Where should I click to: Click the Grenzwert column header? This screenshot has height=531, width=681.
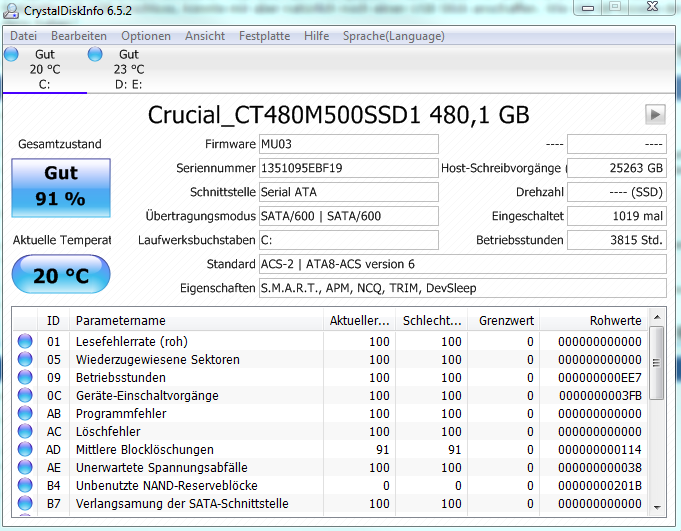pos(503,320)
